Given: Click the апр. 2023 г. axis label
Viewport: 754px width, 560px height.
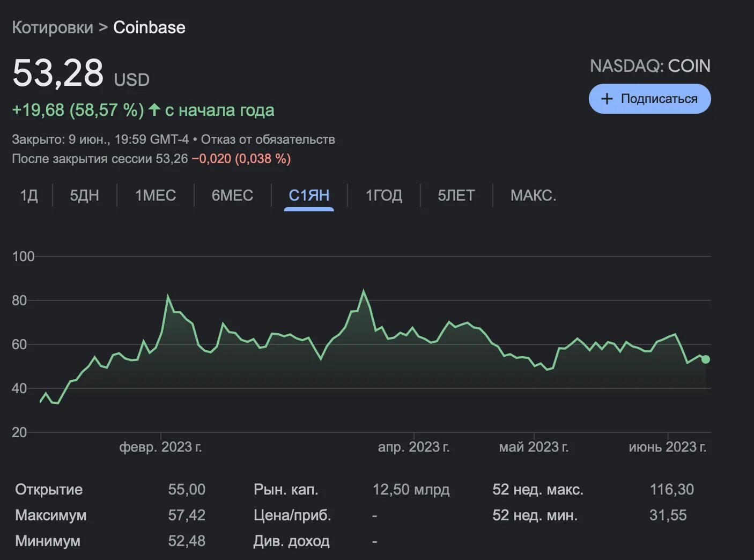Looking at the screenshot, I should [414, 447].
